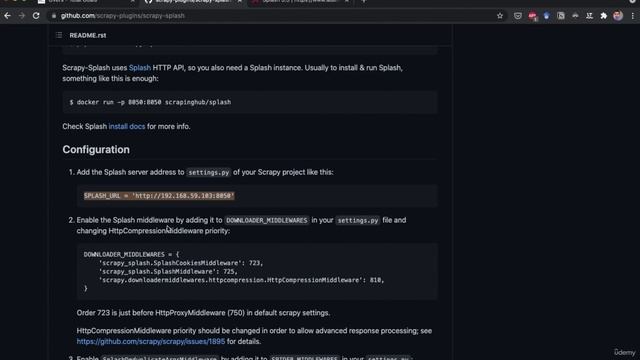Viewport: 640px width, 360px height.
Task: Click the Configuration heading
Action: tap(96, 150)
